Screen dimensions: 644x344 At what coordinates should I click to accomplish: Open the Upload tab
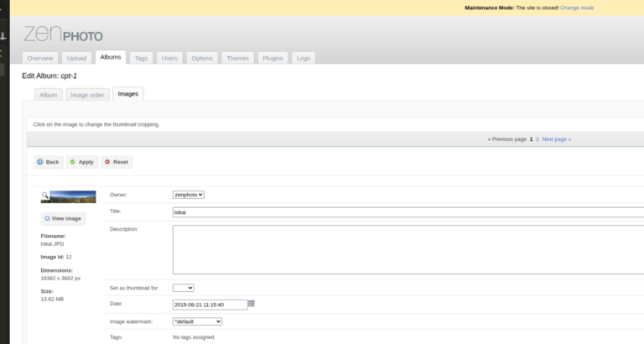(x=76, y=58)
